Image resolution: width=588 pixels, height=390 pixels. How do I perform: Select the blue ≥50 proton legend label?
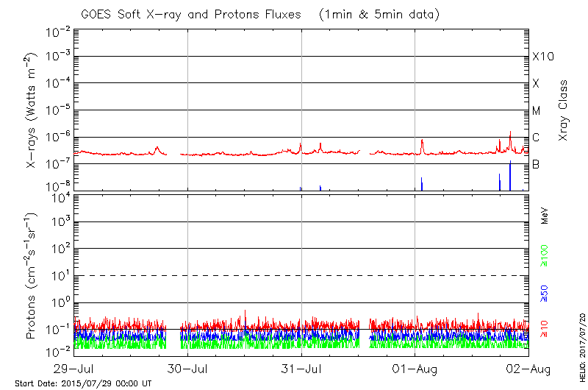(545, 293)
